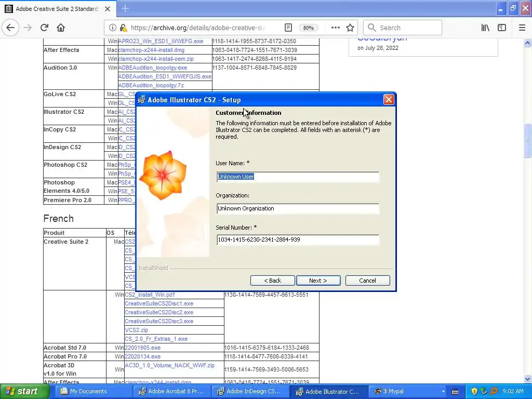Screen dimensions: 532x399
Task: Open 22001905.exe Acrobat Std link
Action: (142, 348)
